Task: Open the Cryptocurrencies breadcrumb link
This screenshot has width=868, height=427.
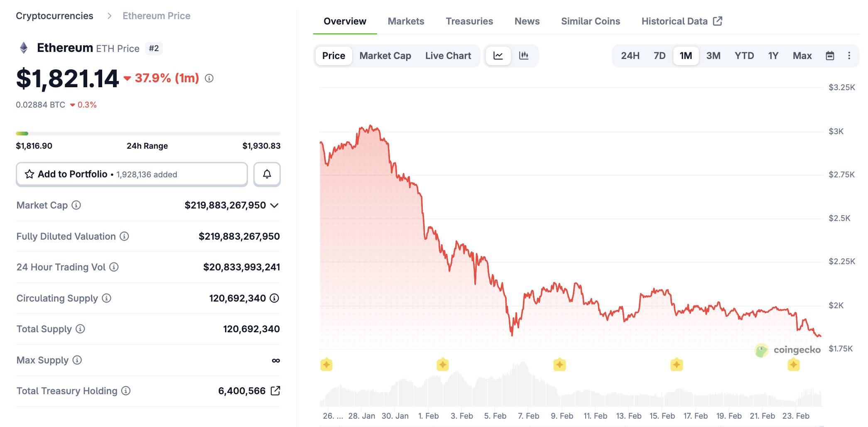Action: click(x=54, y=15)
